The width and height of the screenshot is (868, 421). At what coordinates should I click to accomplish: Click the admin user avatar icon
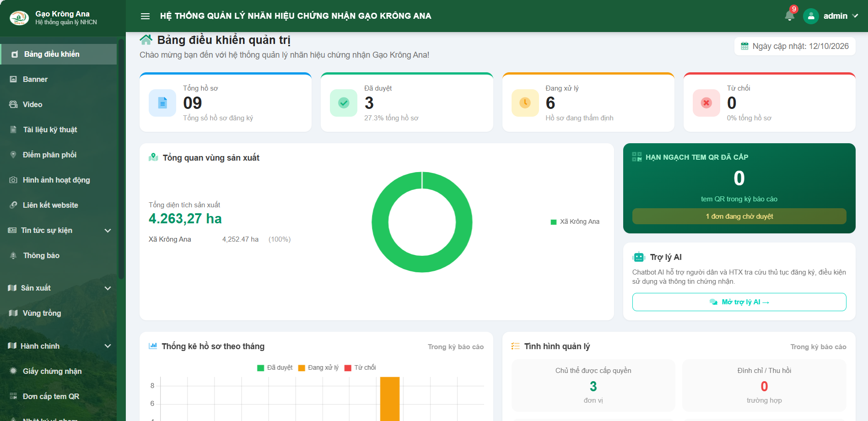(811, 16)
